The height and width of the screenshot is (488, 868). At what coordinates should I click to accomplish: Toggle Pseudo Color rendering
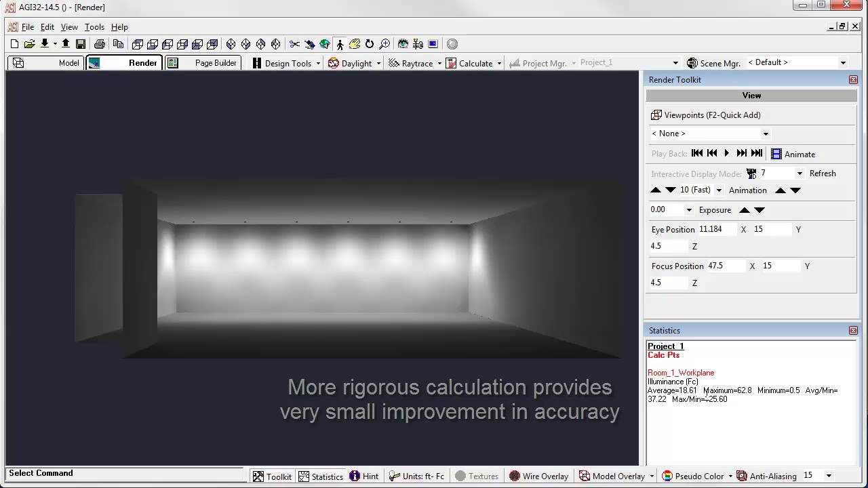tap(693, 476)
